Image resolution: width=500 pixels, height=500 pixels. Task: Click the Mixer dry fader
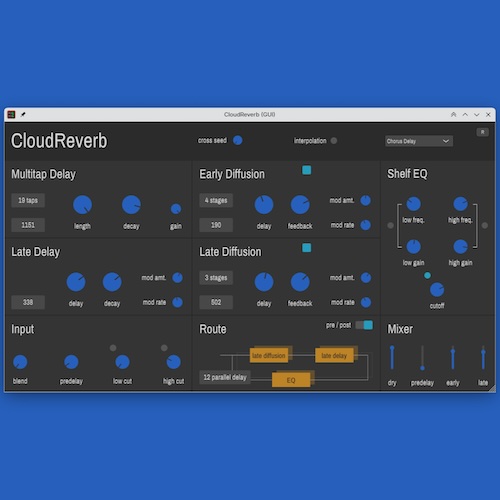coord(392,358)
